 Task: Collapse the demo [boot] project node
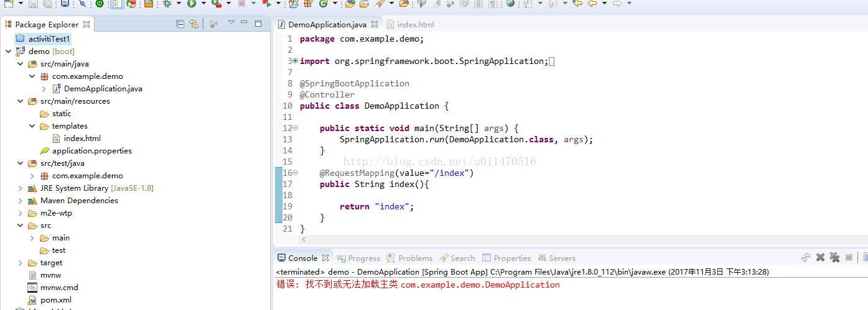8,52
